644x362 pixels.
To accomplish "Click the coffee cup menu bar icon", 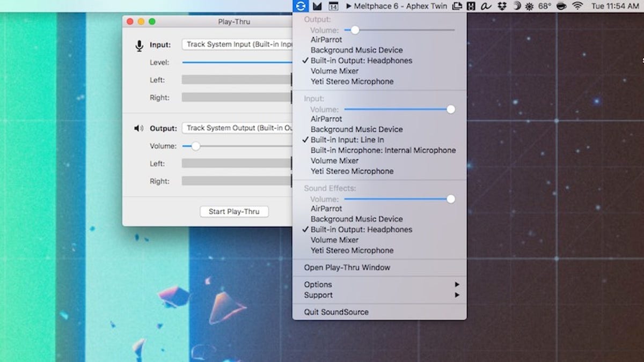I will (x=561, y=6).
